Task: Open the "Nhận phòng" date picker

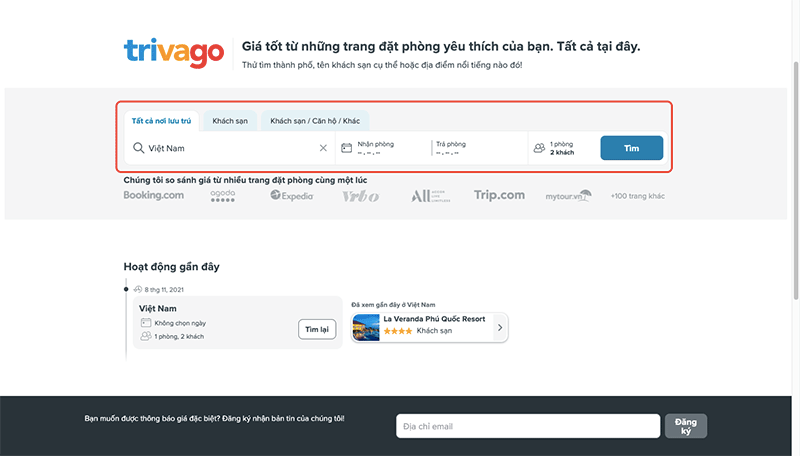Action: [384, 148]
